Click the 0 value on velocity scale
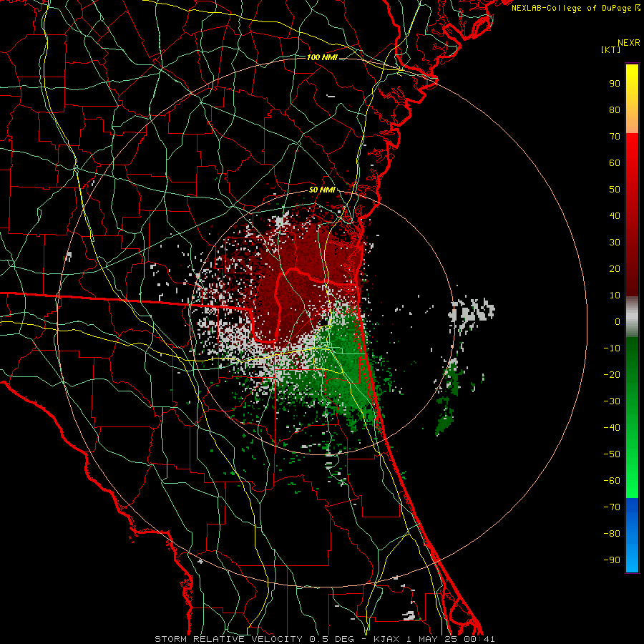Viewport: 644px width, 644px height. pos(618,322)
